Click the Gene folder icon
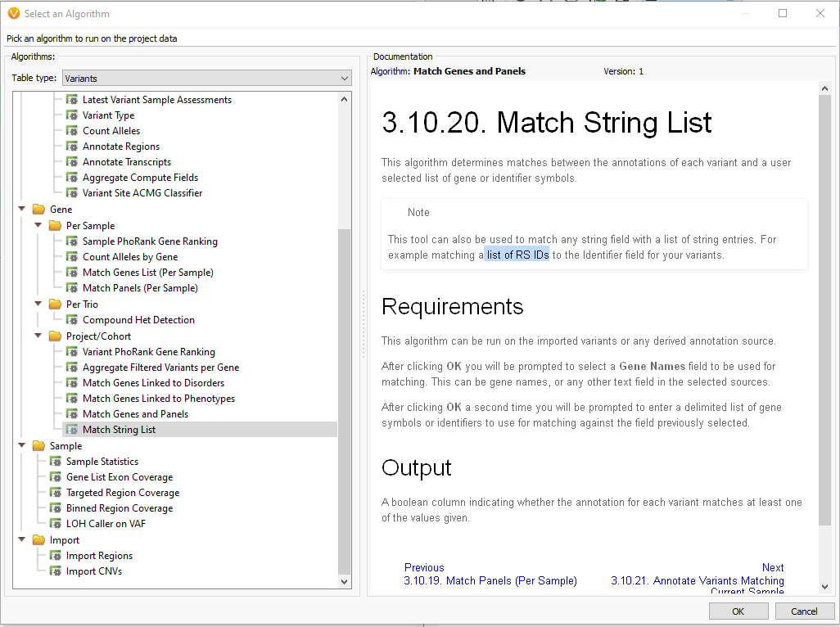The image size is (840, 627). click(38, 209)
